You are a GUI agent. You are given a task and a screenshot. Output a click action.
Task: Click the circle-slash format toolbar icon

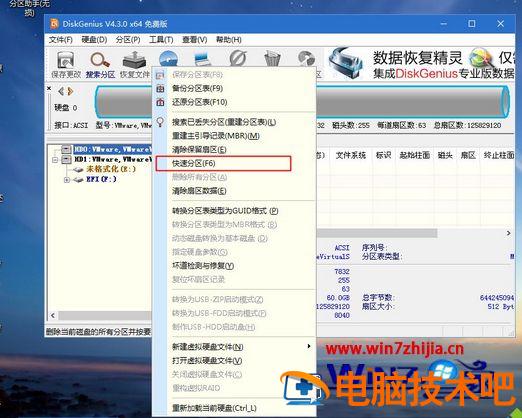[238, 59]
